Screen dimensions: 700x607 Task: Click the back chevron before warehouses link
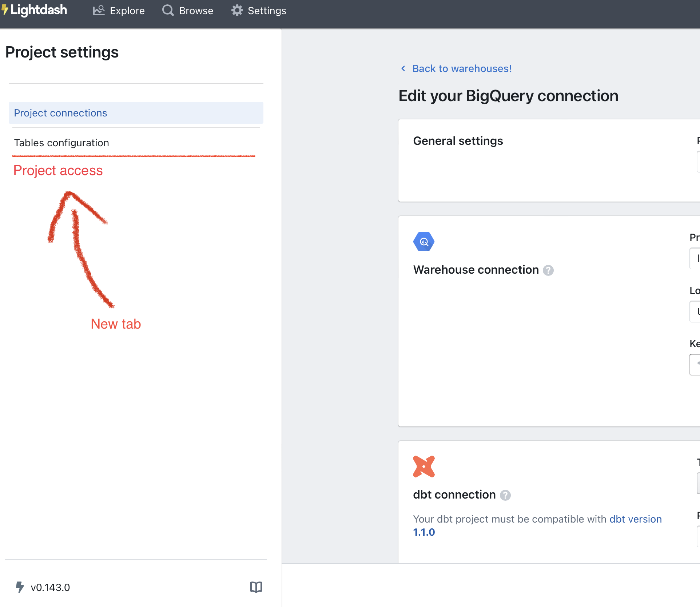click(403, 68)
